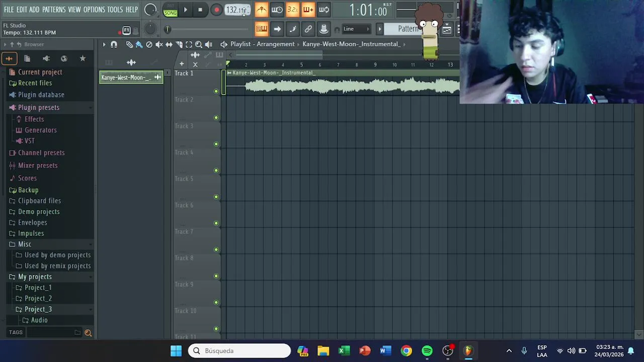Toggle the playlist snap magnet icon
The width and height of the screenshot is (644, 362).
pyautogui.click(x=114, y=44)
